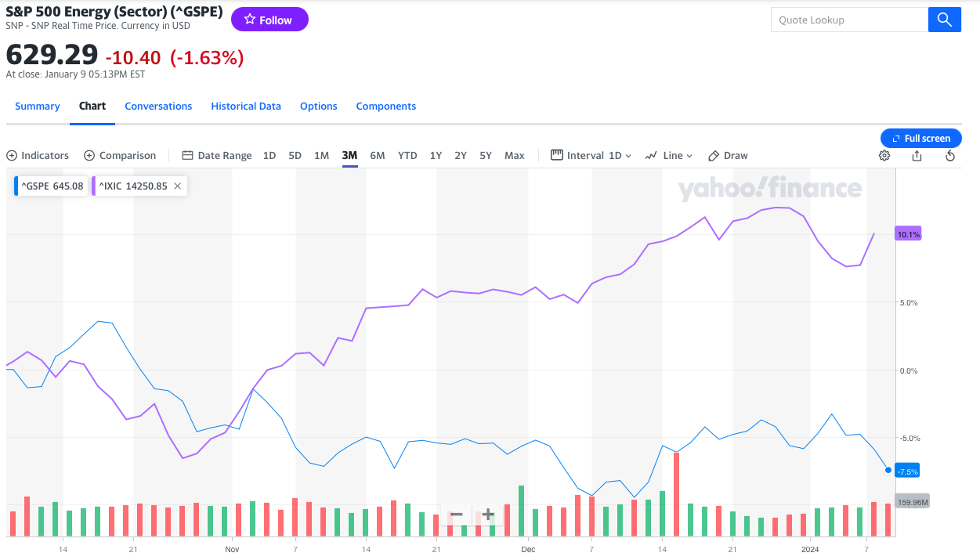The width and height of the screenshot is (980, 560).
Task: Expand the Line chart type dropdown
Action: (668, 156)
